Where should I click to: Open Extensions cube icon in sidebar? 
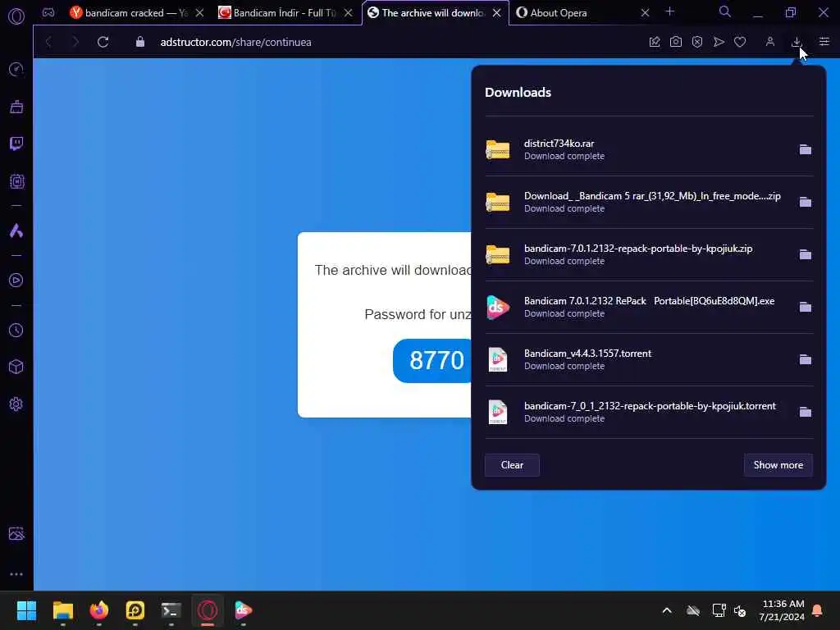pyautogui.click(x=16, y=367)
